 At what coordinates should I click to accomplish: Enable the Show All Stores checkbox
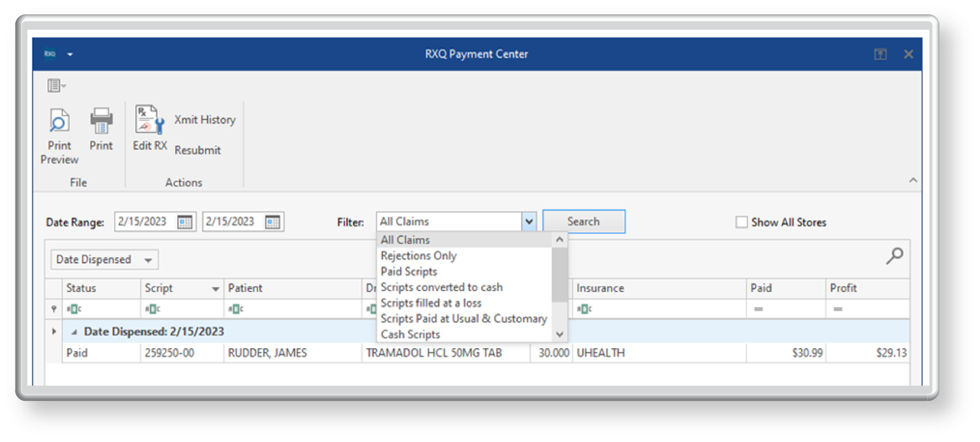(741, 222)
